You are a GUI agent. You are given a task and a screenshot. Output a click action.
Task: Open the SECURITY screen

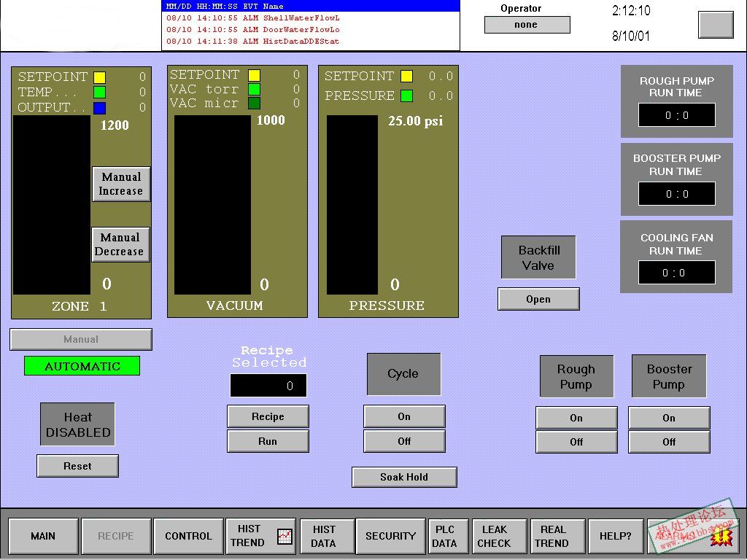pyautogui.click(x=391, y=536)
